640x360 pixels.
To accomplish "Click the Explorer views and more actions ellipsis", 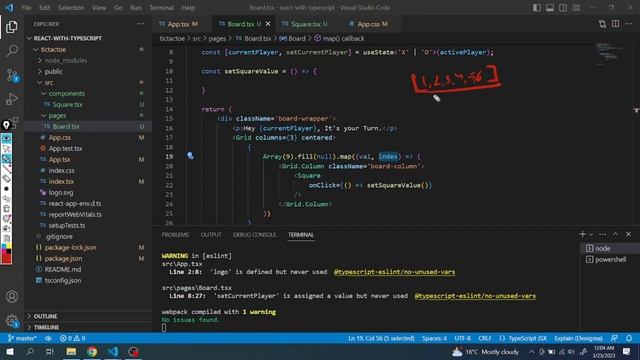I will click(140, 24).
